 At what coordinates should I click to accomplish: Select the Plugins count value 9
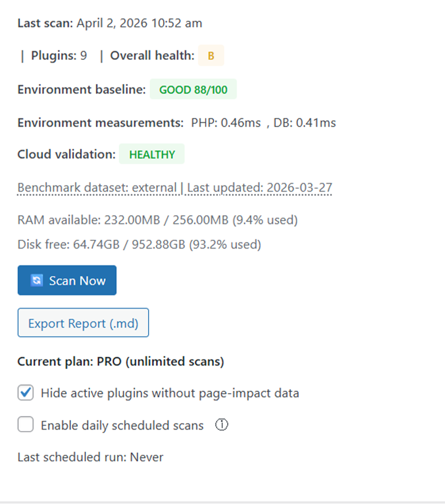point(84,56)
